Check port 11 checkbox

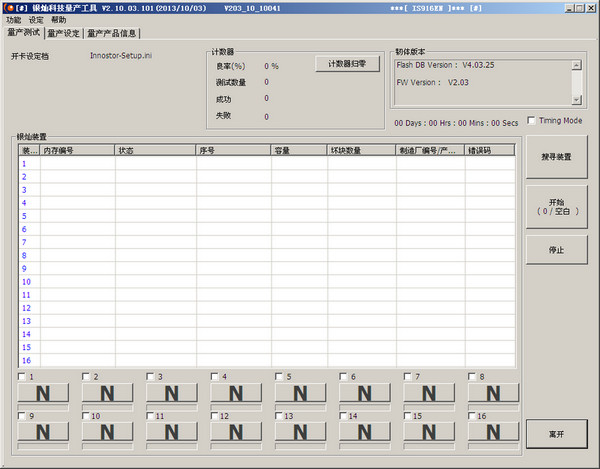coord(150,415)
